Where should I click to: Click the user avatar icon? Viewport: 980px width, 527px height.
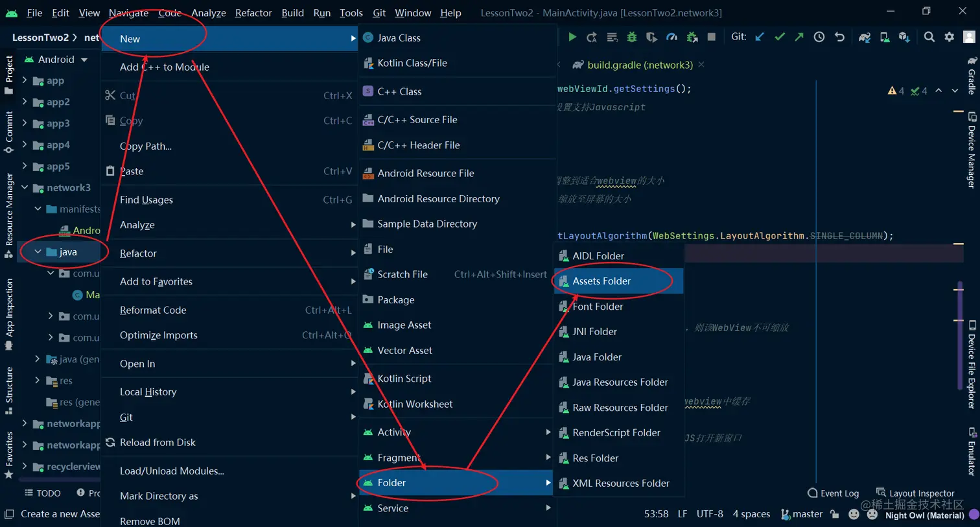pos(970,37)
